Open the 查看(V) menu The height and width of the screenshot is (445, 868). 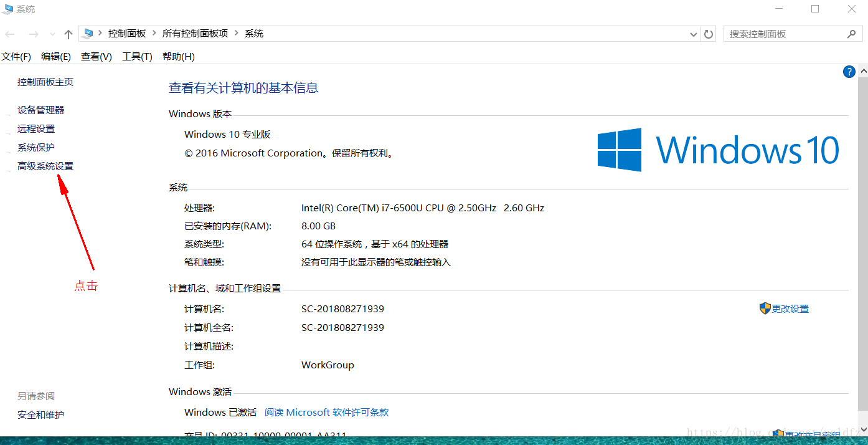97,57
